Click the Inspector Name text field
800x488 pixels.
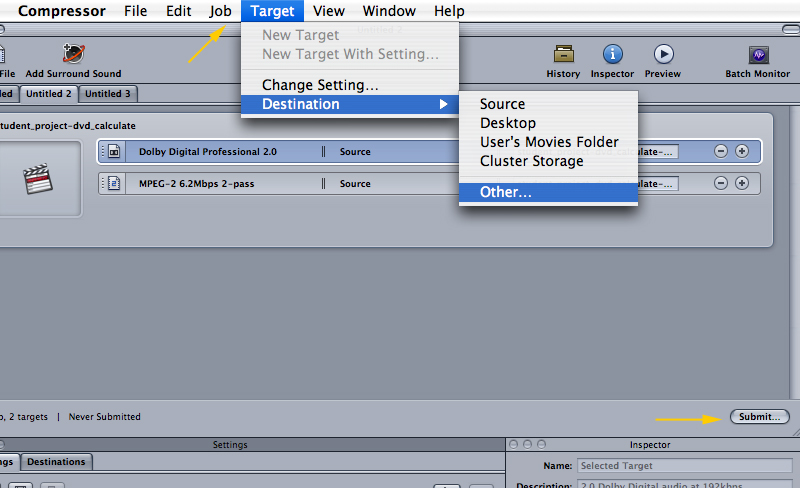click(x=685, y=466)
